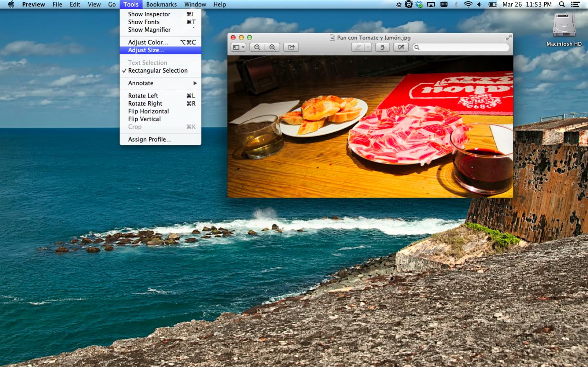Open the highlight style dropdown arrow
588x367 pixels.
coord(368,47)
